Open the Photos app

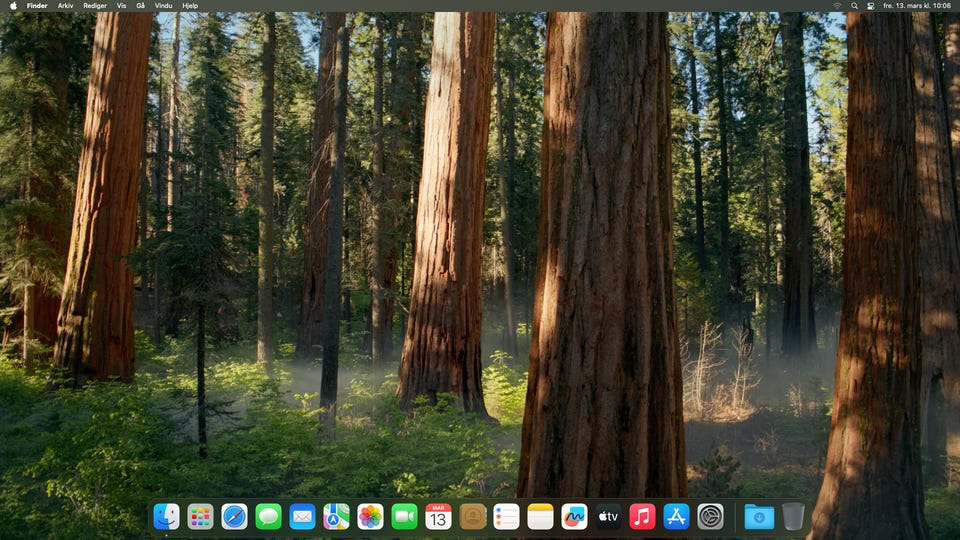coord(370,516)
